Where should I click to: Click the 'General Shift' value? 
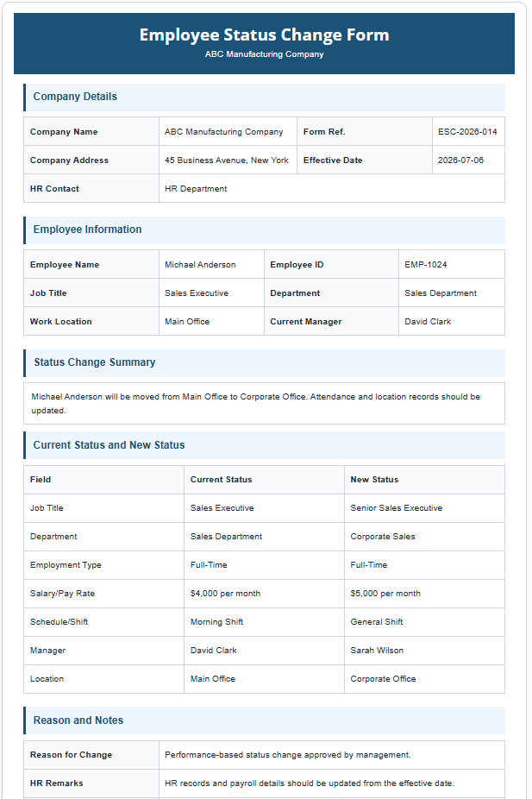pos(376,622)
